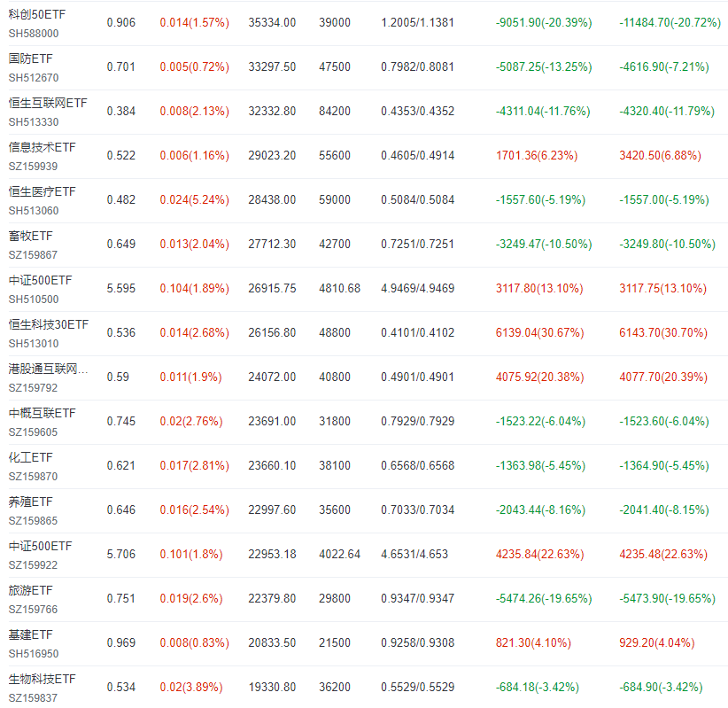This screenshot has width=728, height=708.
Task: Select the cost pair 0.7033/0.7034
Action: [x=417, y=510]
